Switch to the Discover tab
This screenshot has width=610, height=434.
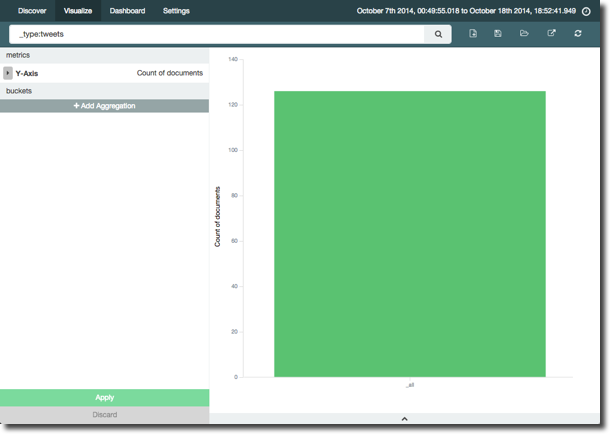32,11
